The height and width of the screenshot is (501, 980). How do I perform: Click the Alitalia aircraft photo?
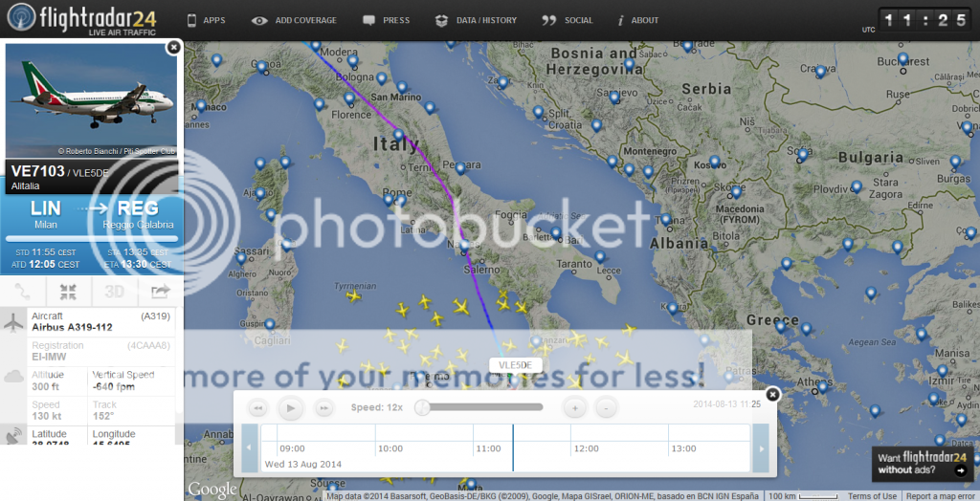pyautogui.click(x=92, y=101)
